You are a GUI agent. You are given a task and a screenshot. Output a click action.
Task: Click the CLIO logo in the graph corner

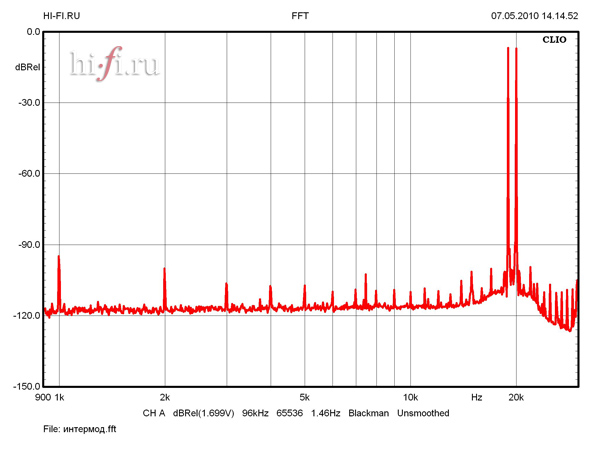(x=554, y=41)
